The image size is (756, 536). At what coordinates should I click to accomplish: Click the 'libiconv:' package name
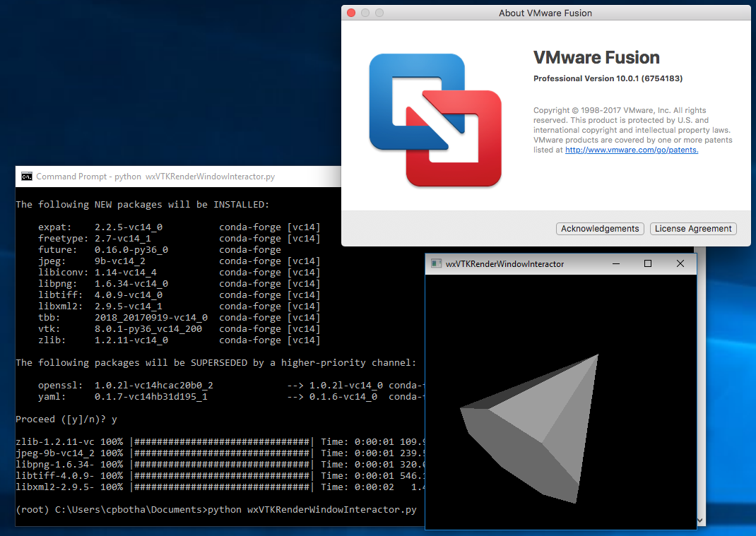click(63, 273)
